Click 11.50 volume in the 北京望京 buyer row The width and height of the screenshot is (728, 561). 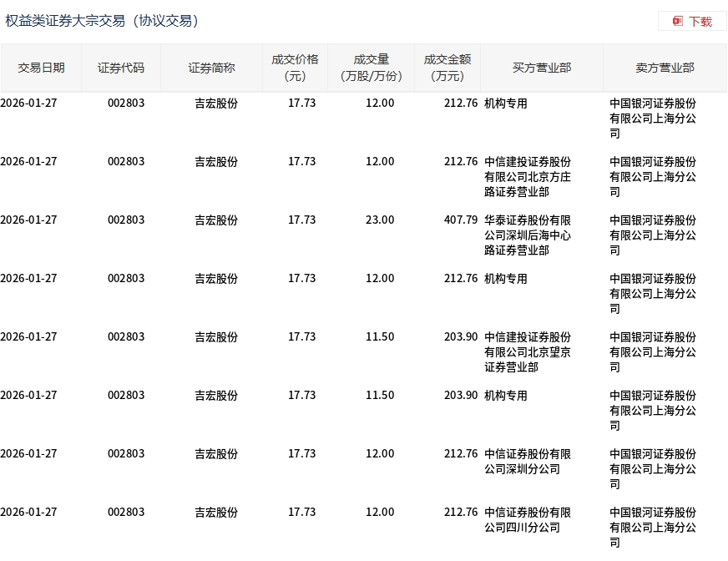tap(380, 336)
